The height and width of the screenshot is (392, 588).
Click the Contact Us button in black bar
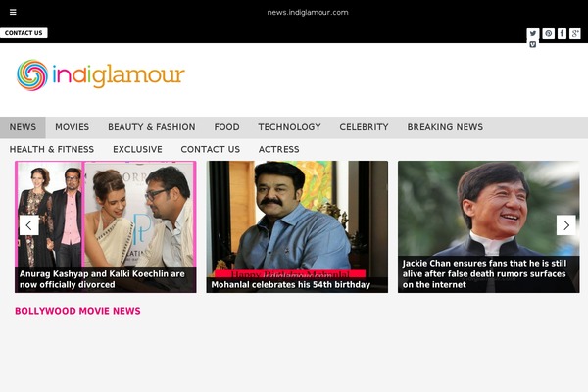pos(24,33)
